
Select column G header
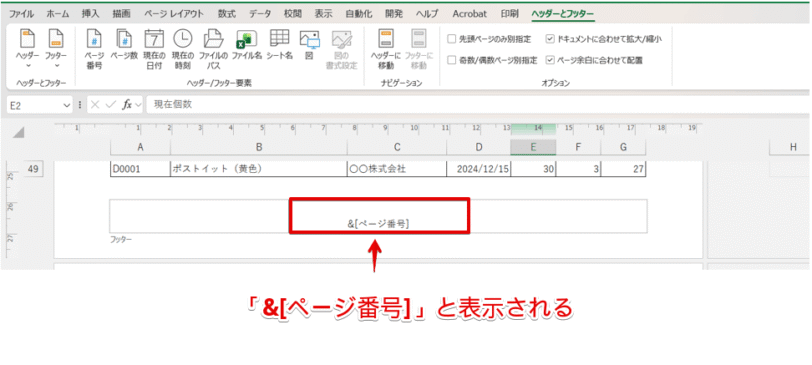click(x=624, y=147)
